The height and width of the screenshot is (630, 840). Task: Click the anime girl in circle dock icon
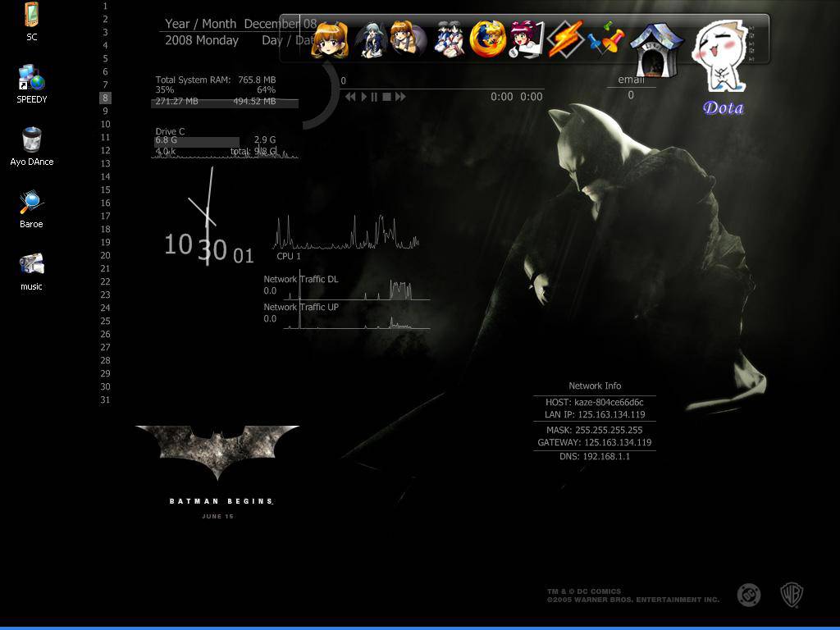pos(409,39)
